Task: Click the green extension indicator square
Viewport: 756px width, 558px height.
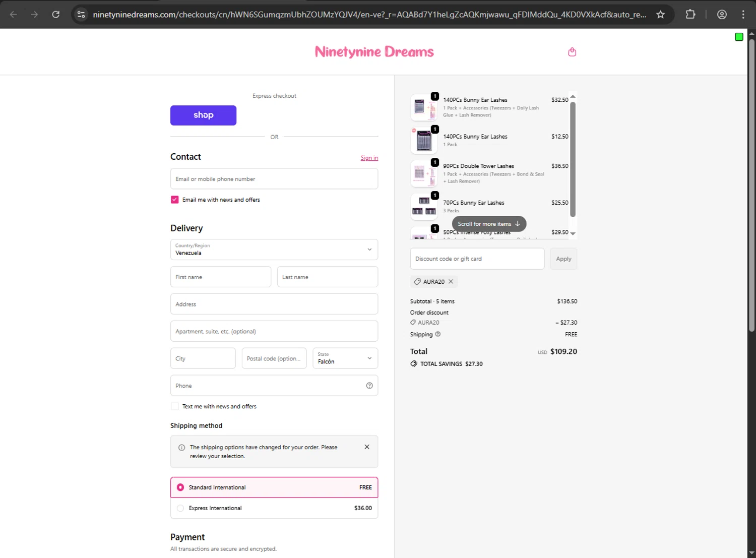Action: 739,37
